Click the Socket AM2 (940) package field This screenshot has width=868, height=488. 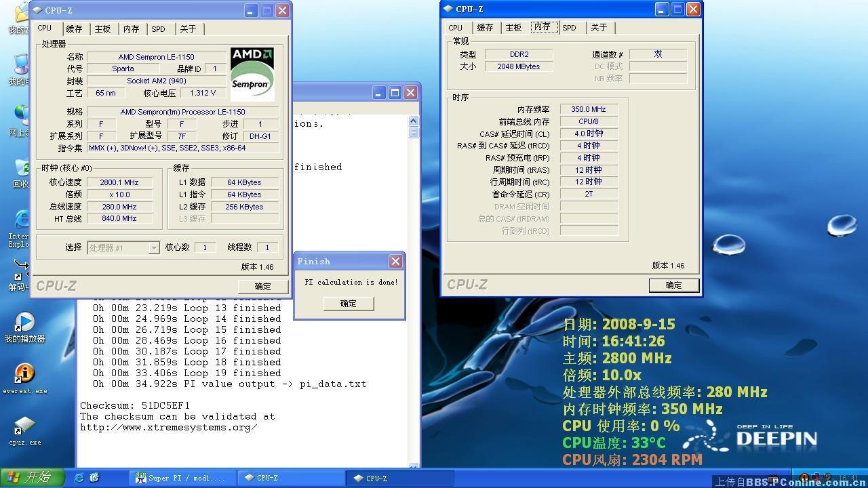pos(157,81)
